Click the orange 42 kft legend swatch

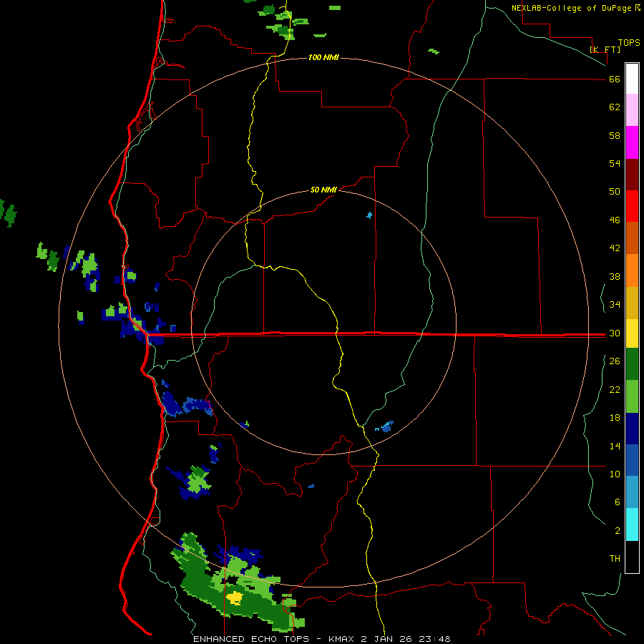(632, 270)
